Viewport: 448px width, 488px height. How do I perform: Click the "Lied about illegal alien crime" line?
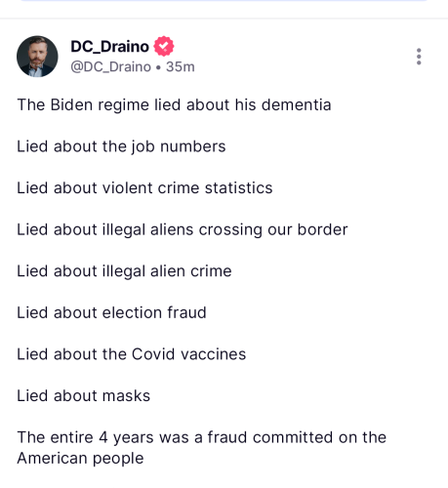[x=124, y=271]
